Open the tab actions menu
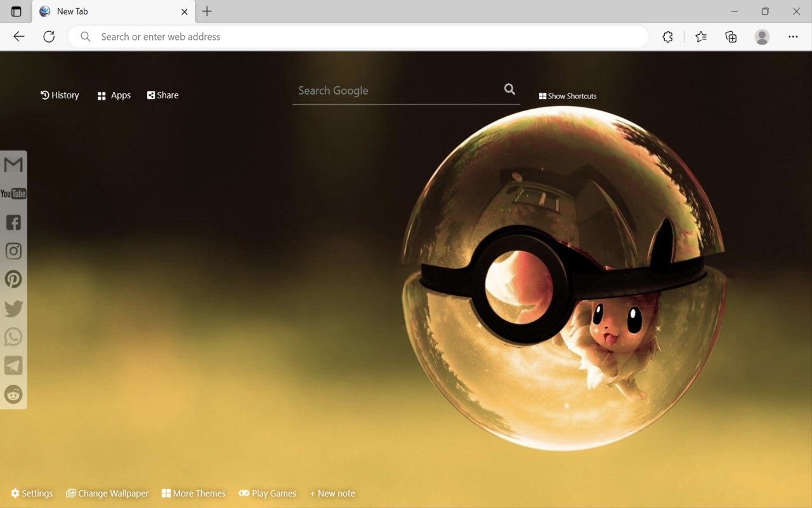This screenshot has width=812, height=508. (16, 11)
